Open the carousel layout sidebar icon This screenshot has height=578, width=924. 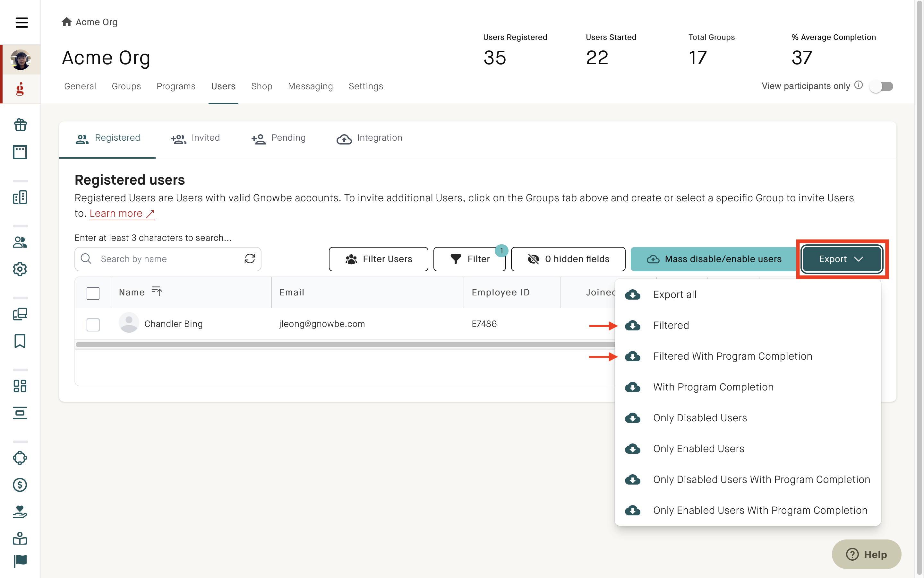(20, 413)
